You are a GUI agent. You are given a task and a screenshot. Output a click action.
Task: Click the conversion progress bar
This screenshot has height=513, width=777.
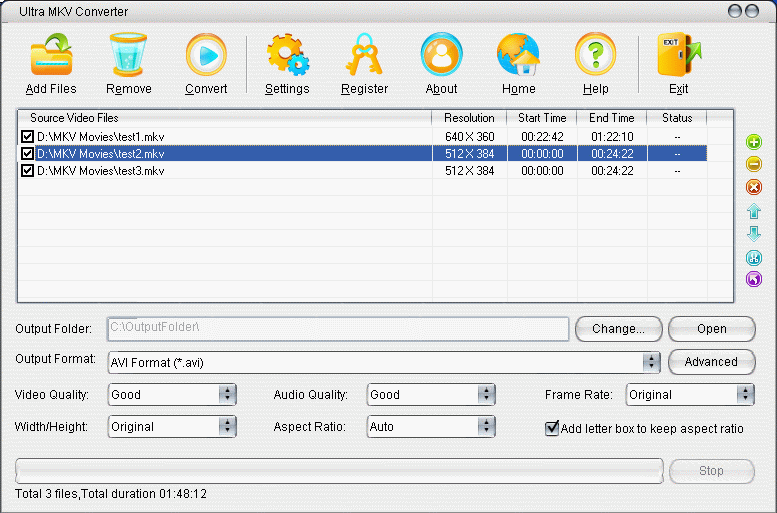338,471
